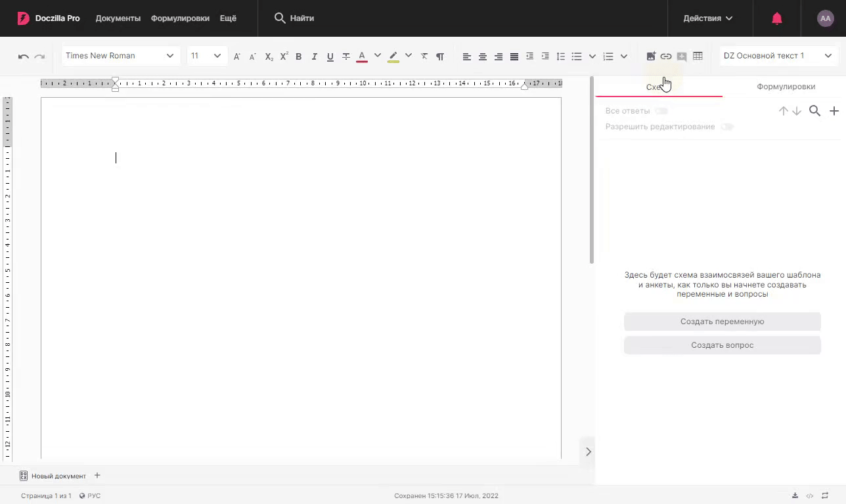Insert a table via grid icon
The image size is (846, 504).
[x=698, y=56]
